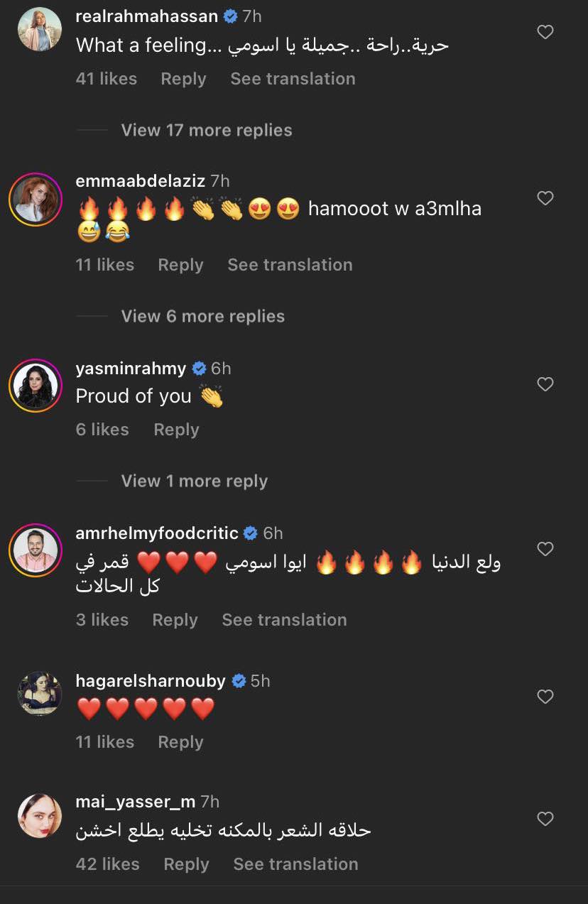The height and width of the screenshot is (904, 588).
Task: Reply to hagarelsharnouby's comment
Action: (180, 742)
